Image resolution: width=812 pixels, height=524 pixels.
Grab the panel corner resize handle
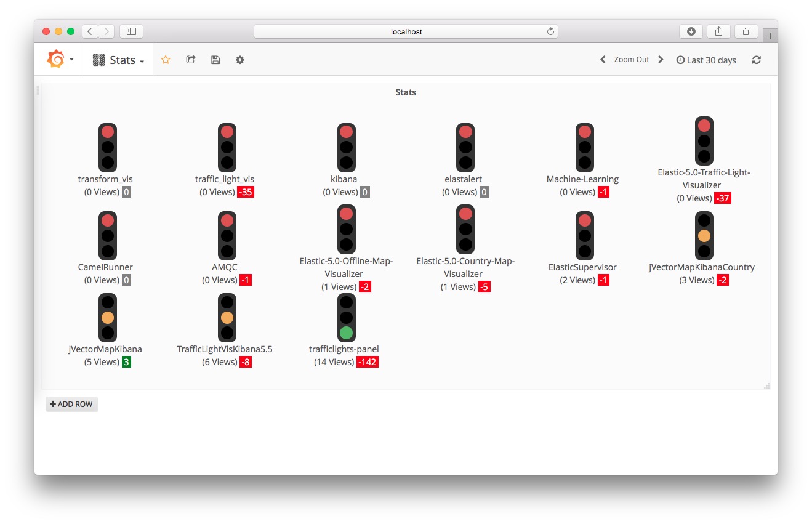pos(766,386)
